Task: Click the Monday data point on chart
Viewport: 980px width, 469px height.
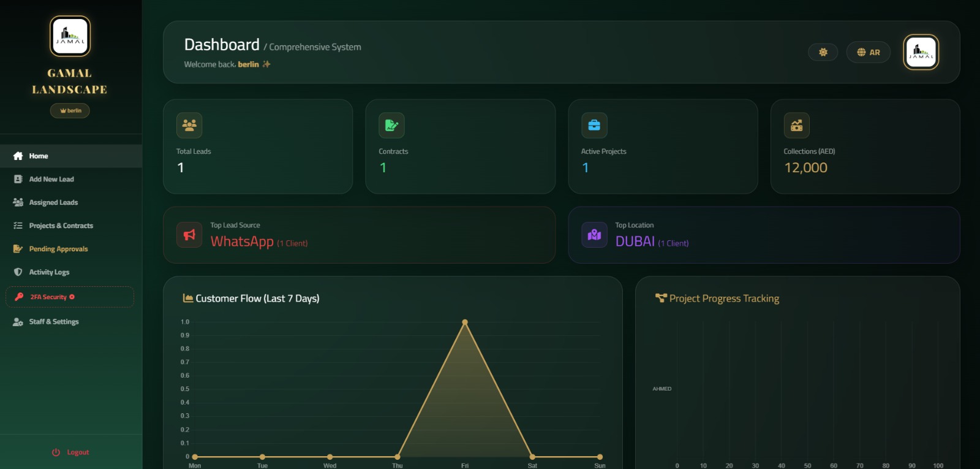Action: (195, 457)
